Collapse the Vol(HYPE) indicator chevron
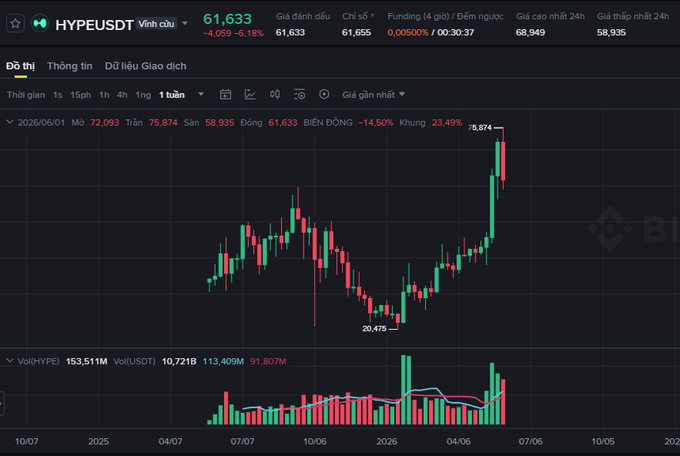Viewport: 680px width, 456px height. pos(10,361)
